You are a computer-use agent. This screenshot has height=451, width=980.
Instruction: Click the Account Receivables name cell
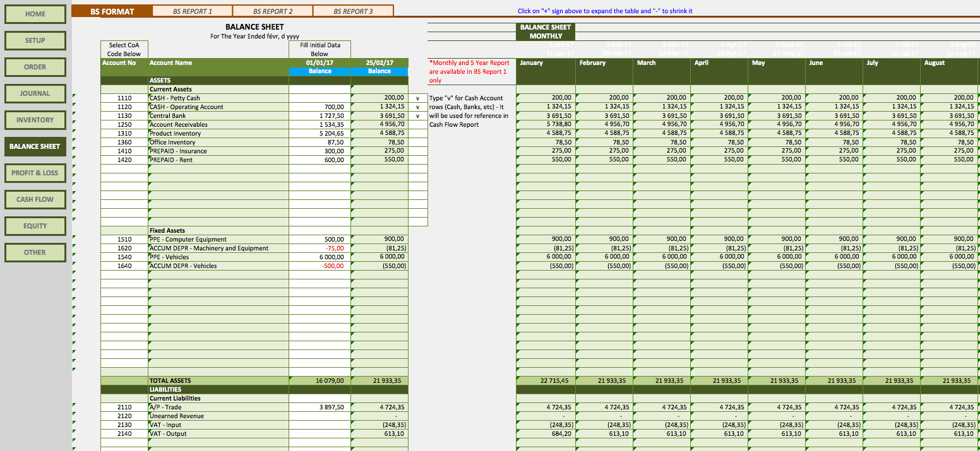(218, 125)
